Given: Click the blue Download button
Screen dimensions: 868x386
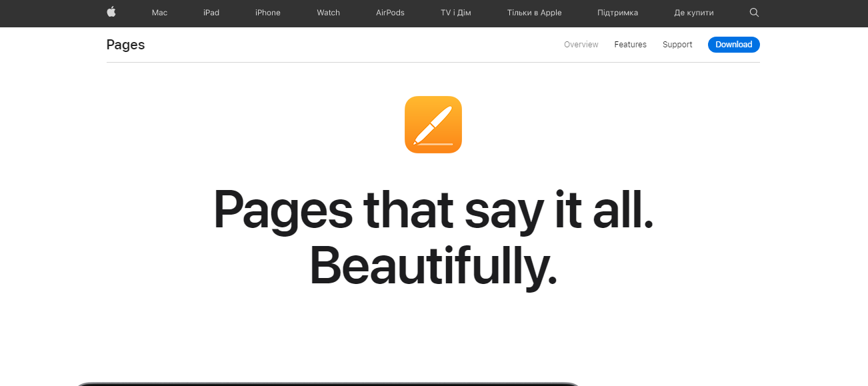Looking at the screenshot, I should (x=734, y=45).
